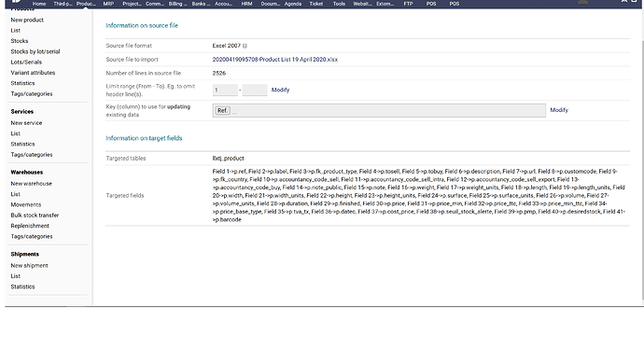
Task: Open the HRM top menu
Action: (x=246, y=4)
